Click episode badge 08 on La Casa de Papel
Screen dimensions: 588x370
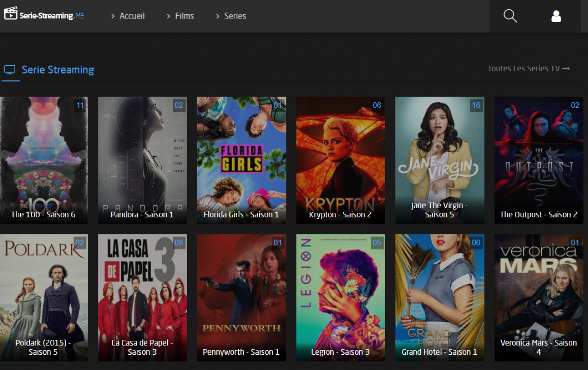click(x=179, y=243)
